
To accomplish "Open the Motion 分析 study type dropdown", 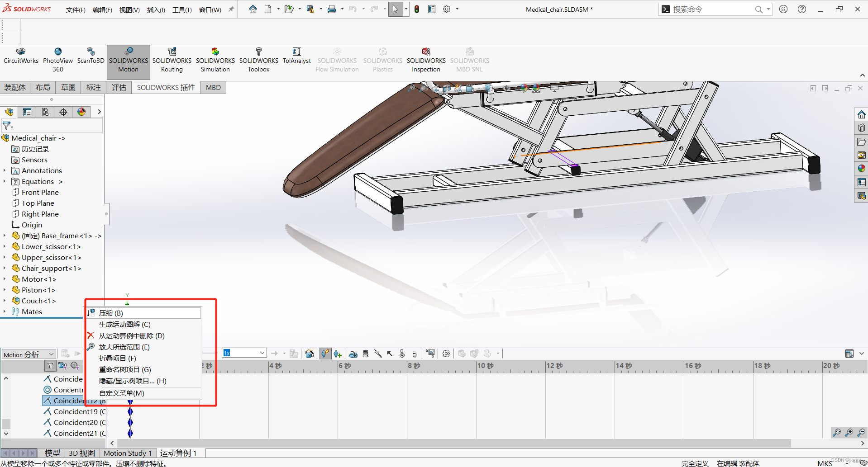I will [x=29, y=354].
